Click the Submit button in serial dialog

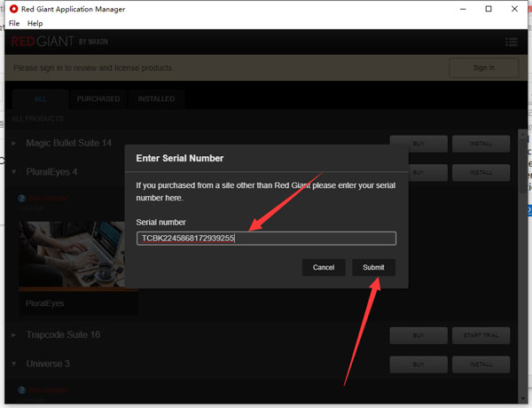tap(373, 267)
